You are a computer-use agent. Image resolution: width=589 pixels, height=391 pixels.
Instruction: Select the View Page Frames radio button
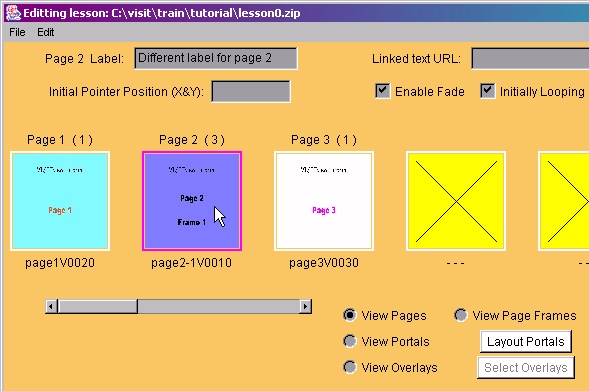[x=461, y=315]
